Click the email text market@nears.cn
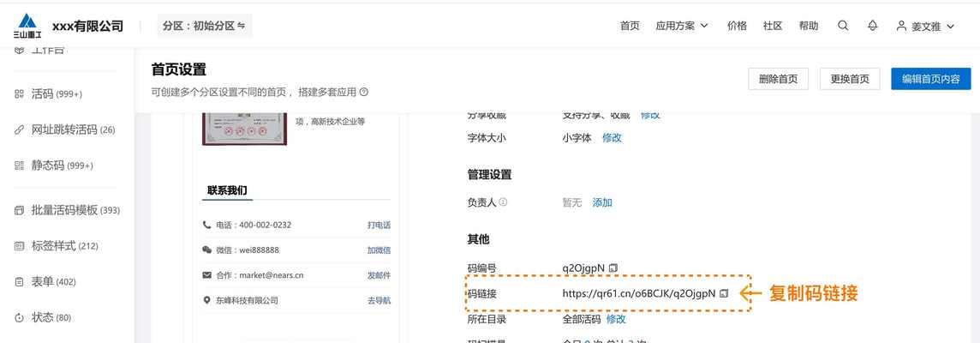 (x=271, y=275)
